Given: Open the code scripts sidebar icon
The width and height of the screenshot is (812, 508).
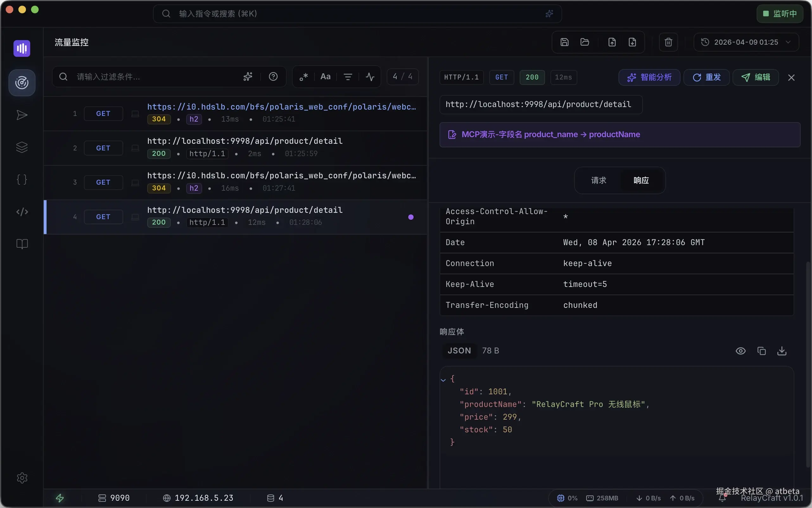Looking at the screenshot, I should pyautogui.click(x=22, y=212).
